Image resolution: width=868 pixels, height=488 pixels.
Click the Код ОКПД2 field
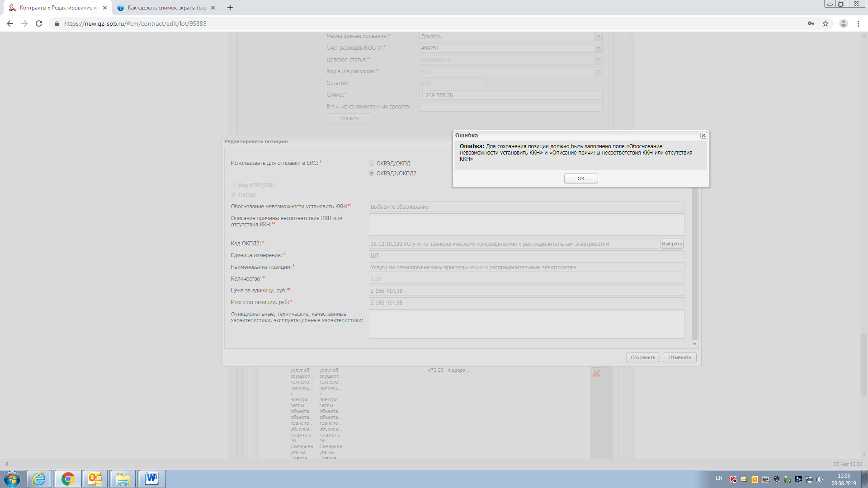513,244
